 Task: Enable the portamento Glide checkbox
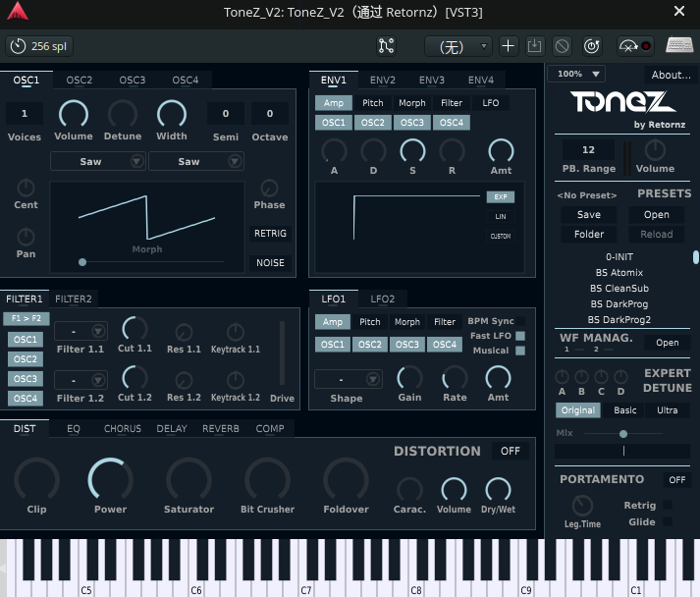[668, 521]
